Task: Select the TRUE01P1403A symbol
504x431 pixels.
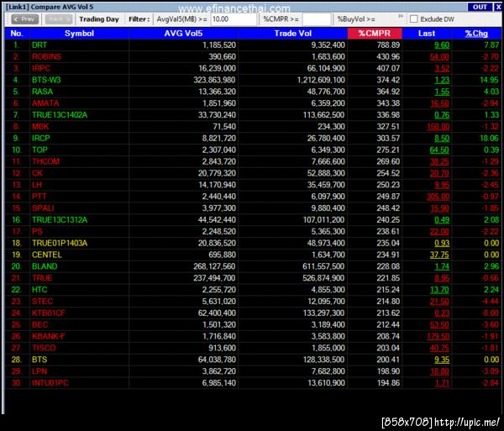Action: [x=60, y=243]
